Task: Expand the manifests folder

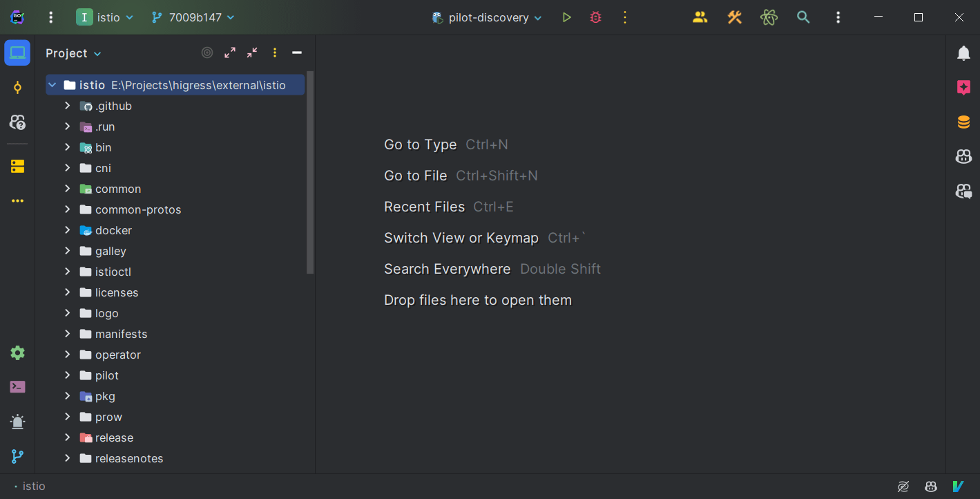Action: tap(67, 334)
